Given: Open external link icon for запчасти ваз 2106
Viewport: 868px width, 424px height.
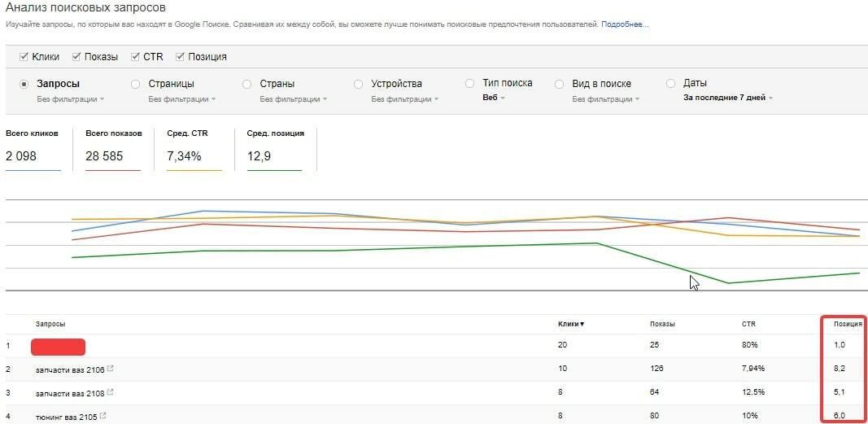Looking at the screenshot, I should pos(110,368).
